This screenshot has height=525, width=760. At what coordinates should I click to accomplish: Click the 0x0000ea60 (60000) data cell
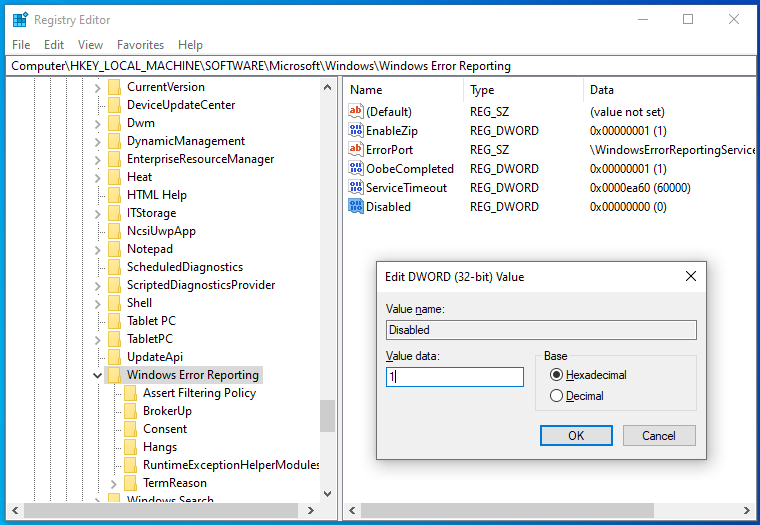[640, 188]
